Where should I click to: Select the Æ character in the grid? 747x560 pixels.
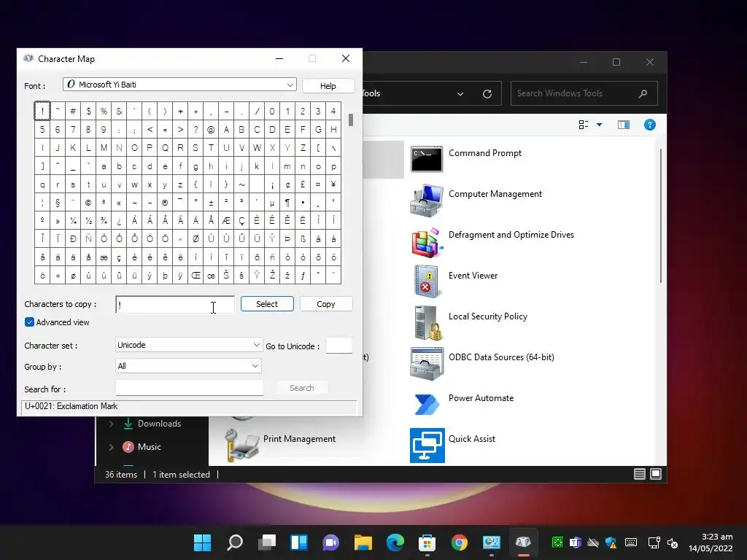(226, 220)
